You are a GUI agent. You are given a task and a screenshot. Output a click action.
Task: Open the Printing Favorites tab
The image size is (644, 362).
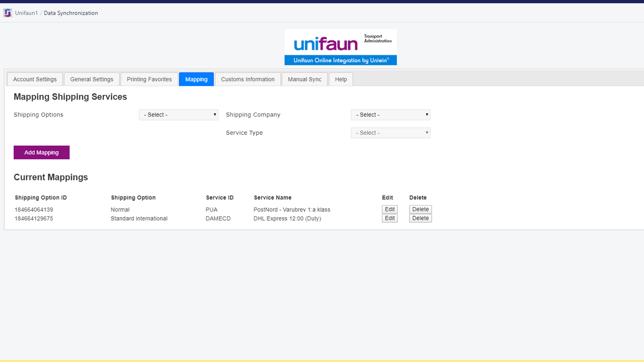pos(149,79)
